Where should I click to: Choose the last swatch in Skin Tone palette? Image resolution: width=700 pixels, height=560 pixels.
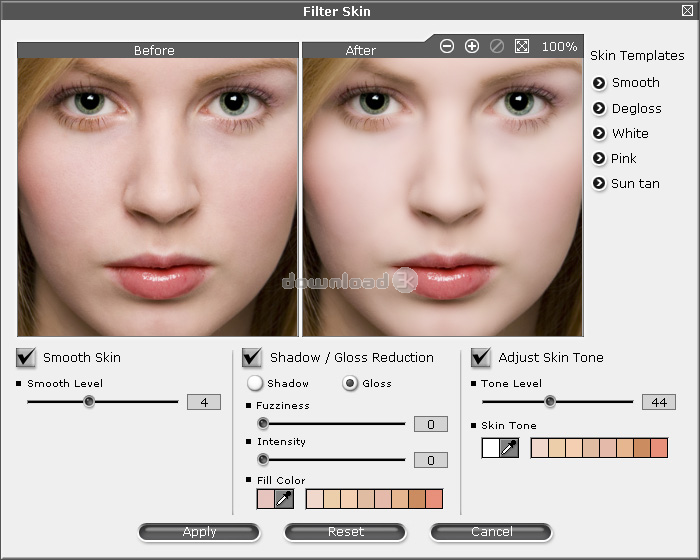659,448
